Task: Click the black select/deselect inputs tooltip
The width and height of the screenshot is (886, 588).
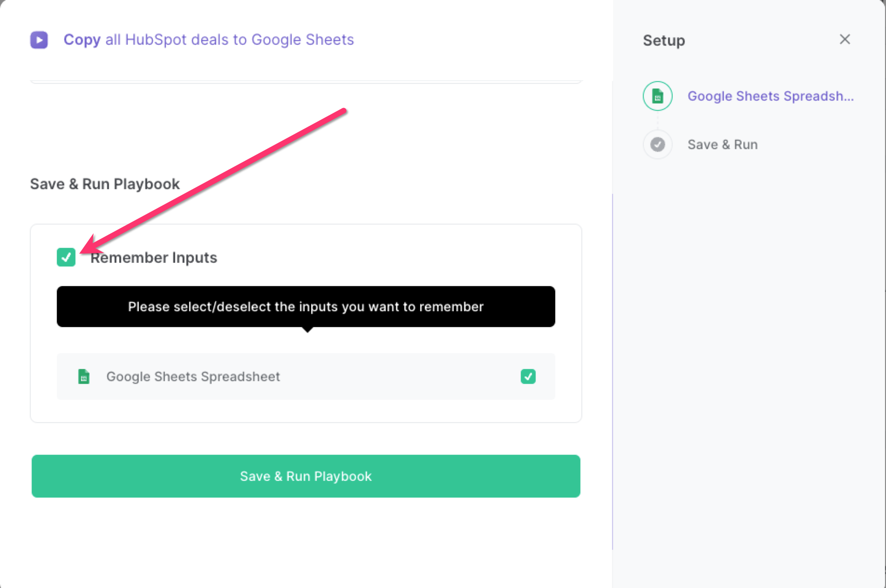Action: [306, 307]
